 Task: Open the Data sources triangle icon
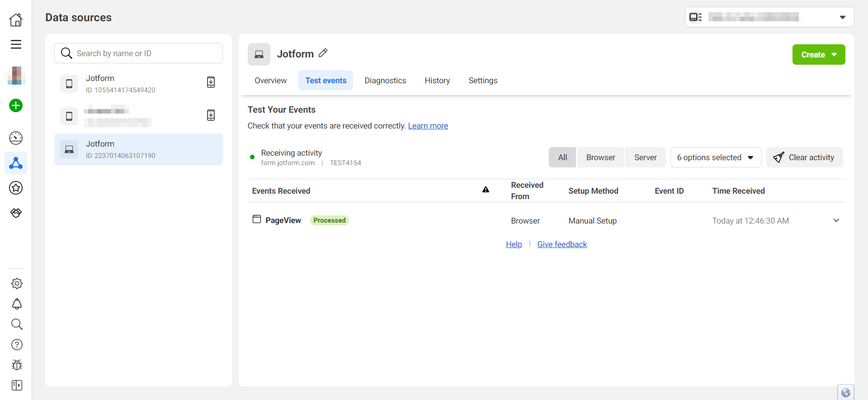[16, 163]
